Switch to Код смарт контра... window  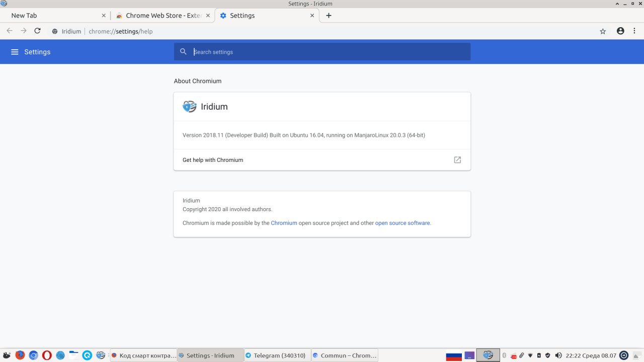pos(143,355)
